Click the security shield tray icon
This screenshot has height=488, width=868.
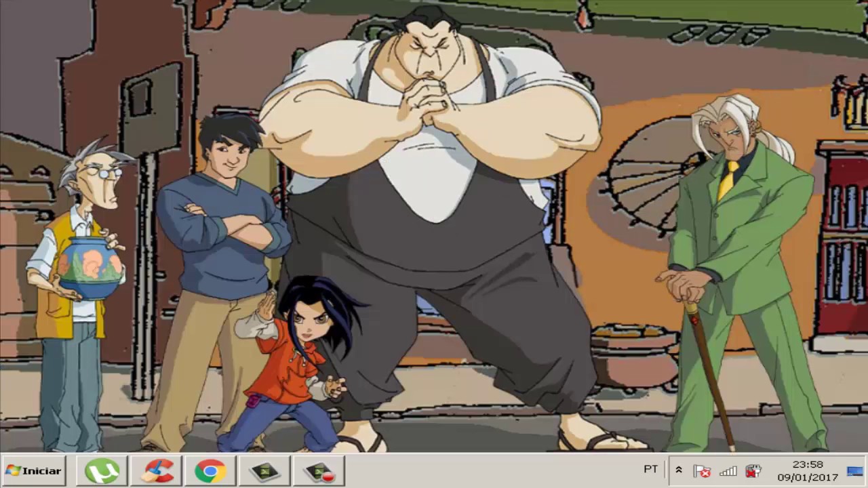point(753,470)
